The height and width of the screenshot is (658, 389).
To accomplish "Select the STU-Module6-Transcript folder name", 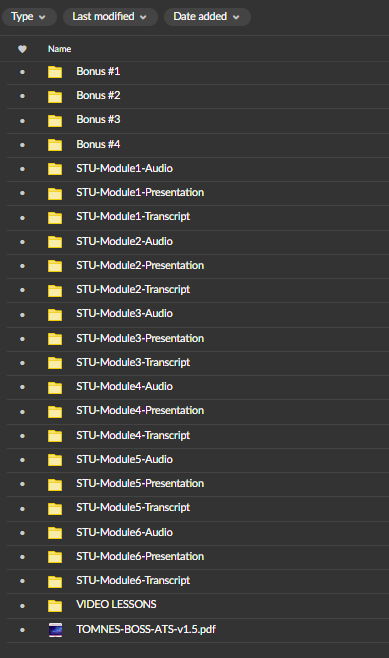I will click(x=133, y=580).
